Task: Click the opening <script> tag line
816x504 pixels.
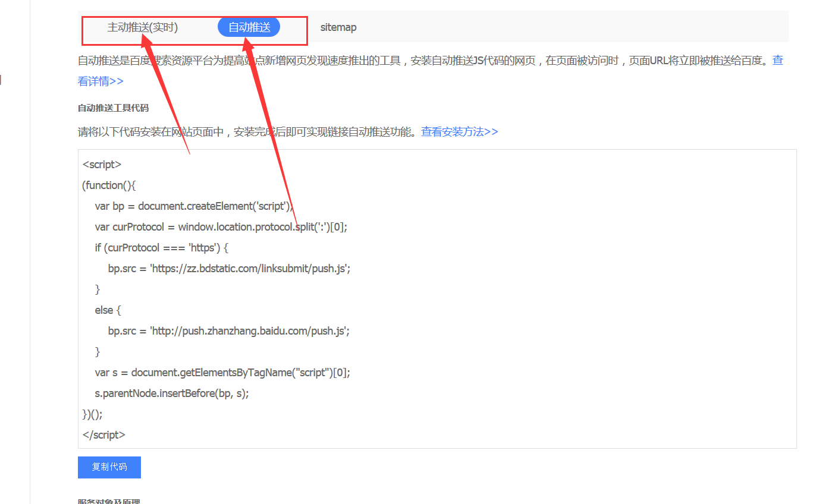Action: click(x=102, y=165)
